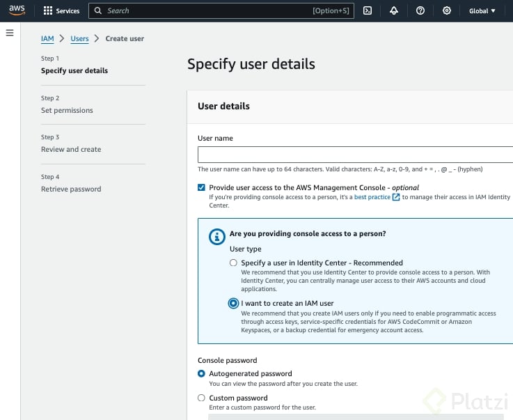Viewport: 513px width, 420px height.
Task: Click Step 2 Set permissions
Action: pyautogui.click(x=67, y=110)
